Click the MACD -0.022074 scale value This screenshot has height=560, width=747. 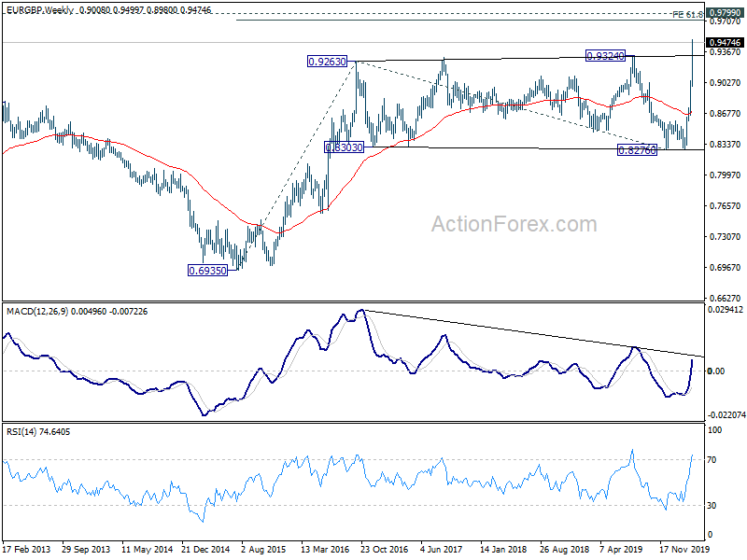[x=726, y=415]
